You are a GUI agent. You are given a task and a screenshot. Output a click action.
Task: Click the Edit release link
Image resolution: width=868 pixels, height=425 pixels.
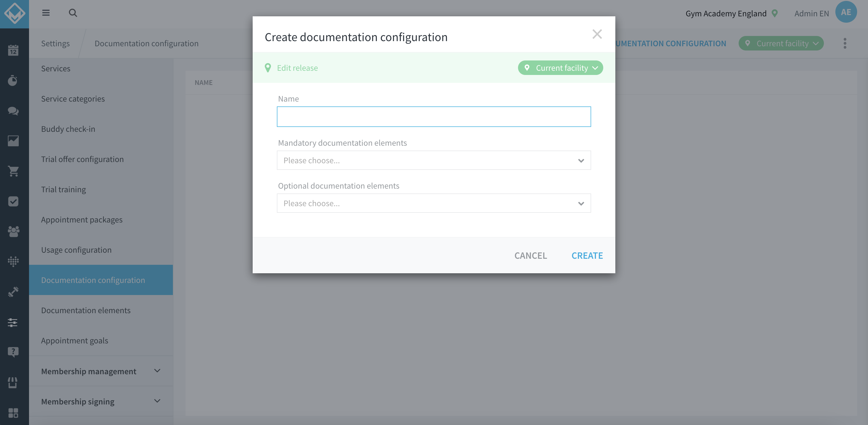[297, 68]
